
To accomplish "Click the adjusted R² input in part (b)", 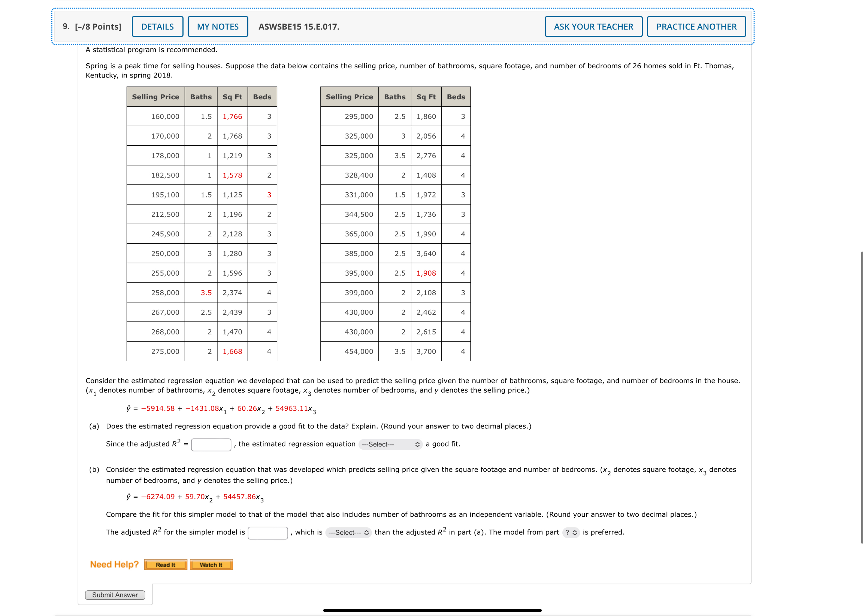I will coord(268,532).
